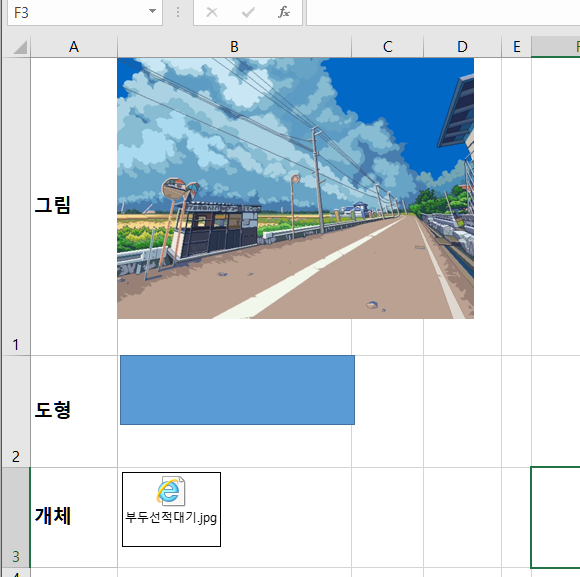This screenshot has width=580, height=577.
Task: Click the Enter checkmark formula icon
Action: coord(248,13)
